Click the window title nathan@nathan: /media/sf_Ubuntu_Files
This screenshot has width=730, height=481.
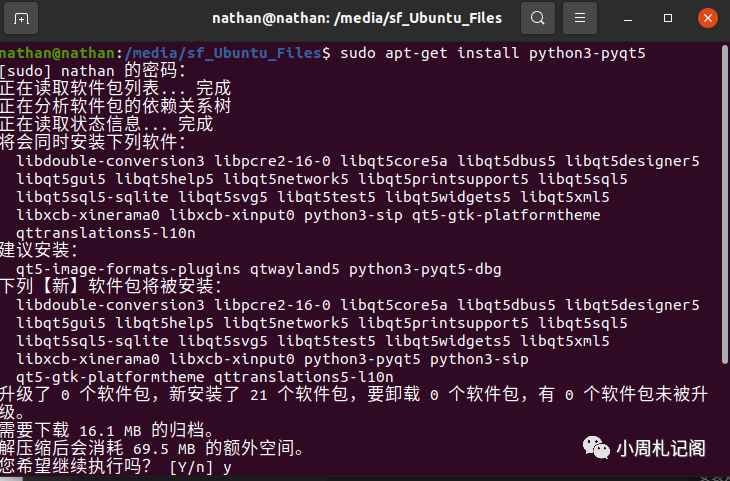(x=357, y=18)
